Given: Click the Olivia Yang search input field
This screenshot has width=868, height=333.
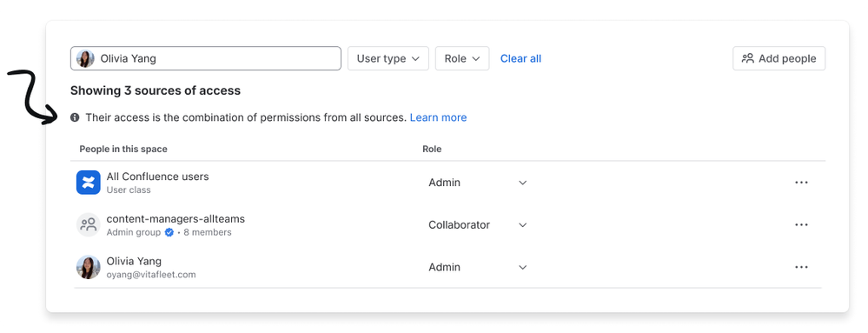Looking at the screenshot, I should point(205,59).
